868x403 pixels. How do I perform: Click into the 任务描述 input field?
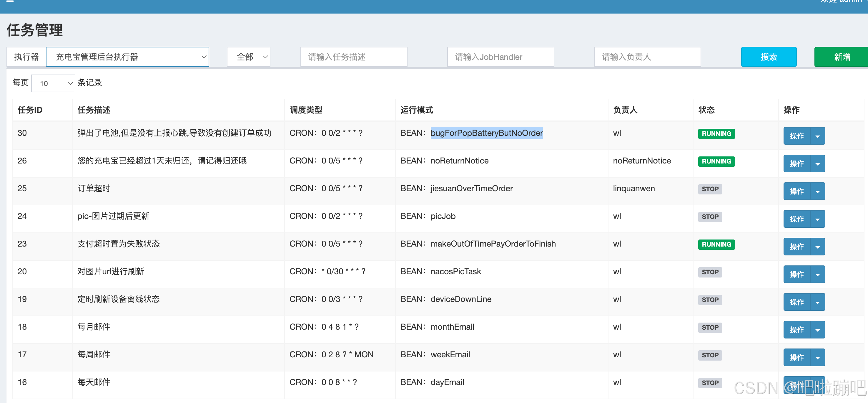tap(353, 57)
